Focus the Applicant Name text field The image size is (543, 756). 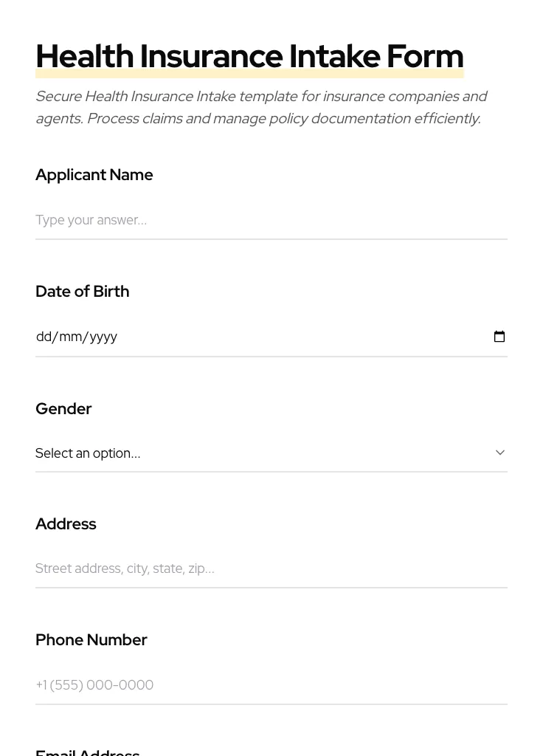pos(271,220)
